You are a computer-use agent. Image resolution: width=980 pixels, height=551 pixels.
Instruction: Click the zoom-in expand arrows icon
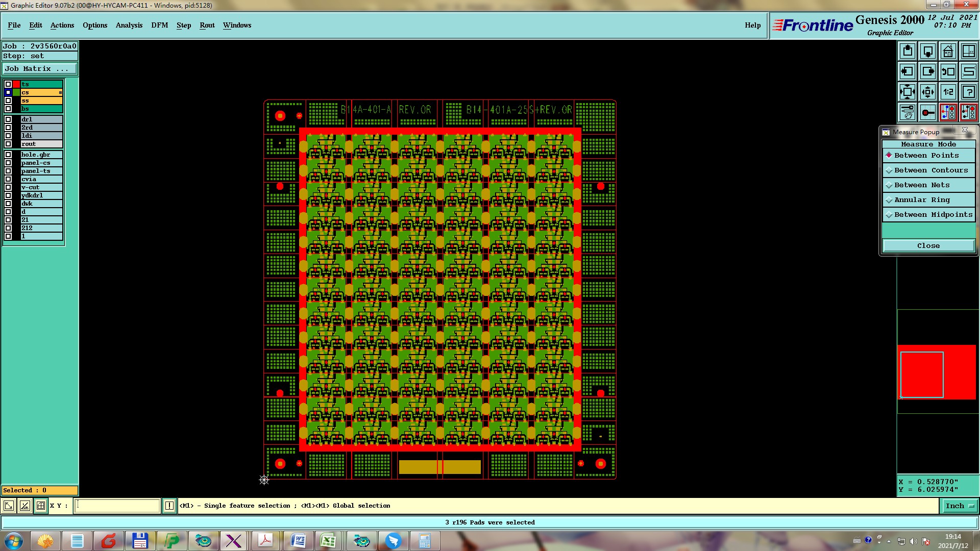tap(908, 92)
